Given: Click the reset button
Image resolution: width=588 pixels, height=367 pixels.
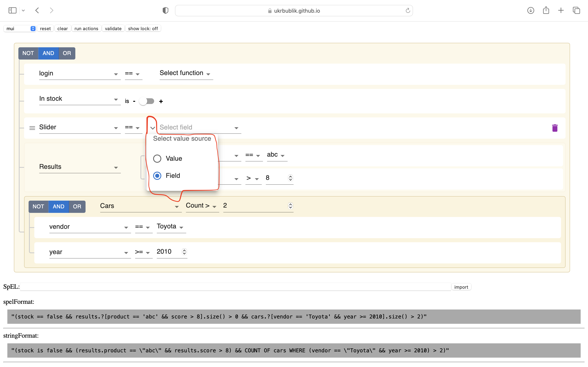Looking at the screenshot, I should 45,28.
